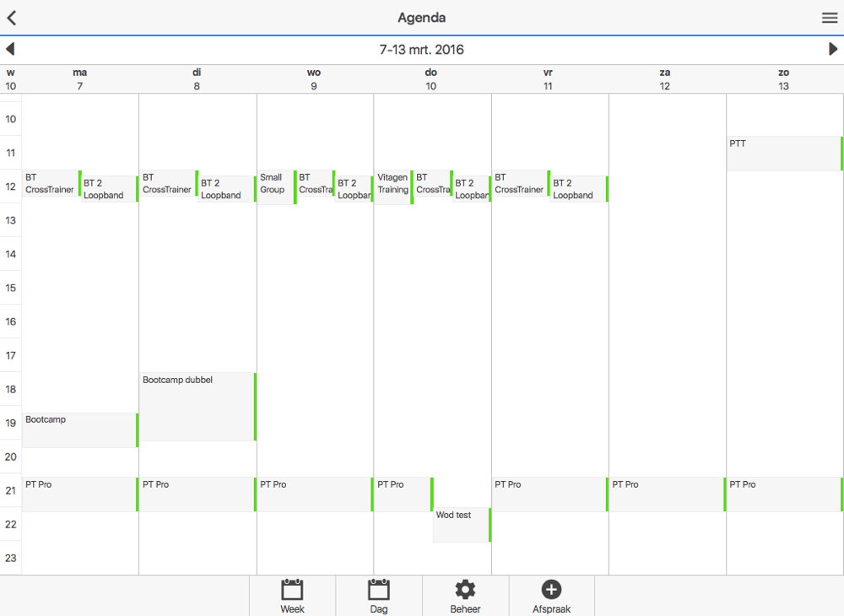Open Beheer settings
844x616 pixels.
[465, 596]
